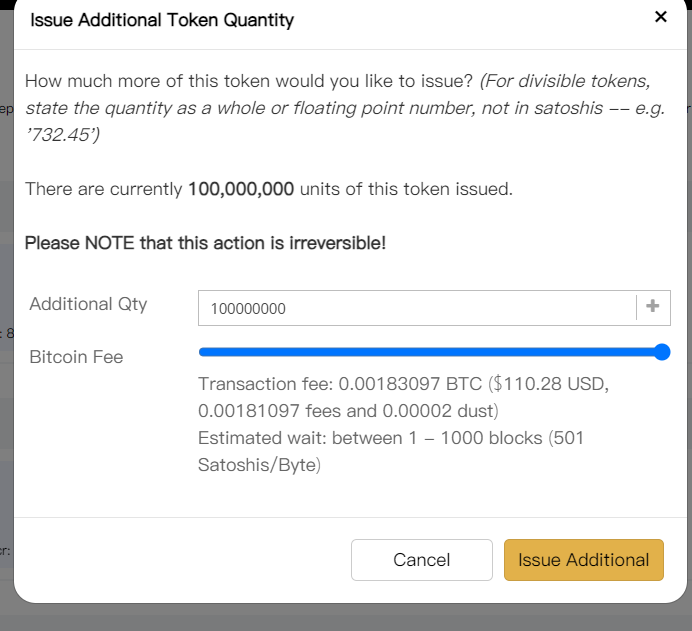The height and width of the screenshot is (631, 692).
Task: Click the irreversible action warning note
Action: (x=205, y=243)
